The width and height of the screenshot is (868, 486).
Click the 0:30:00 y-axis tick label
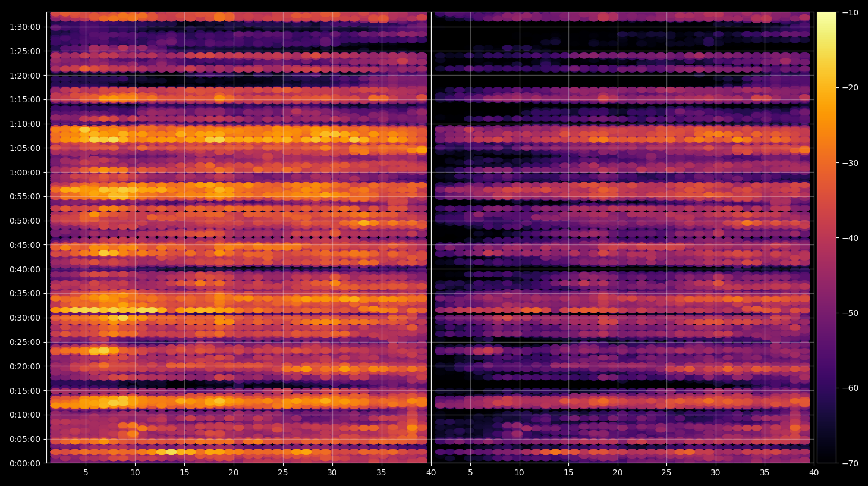[25, 318]
